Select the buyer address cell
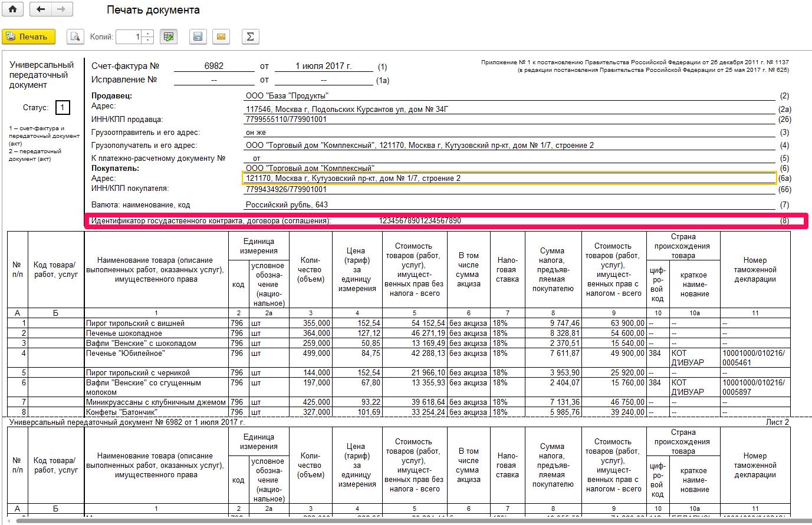The image size is (812, 525). click(x=509, y=178)
